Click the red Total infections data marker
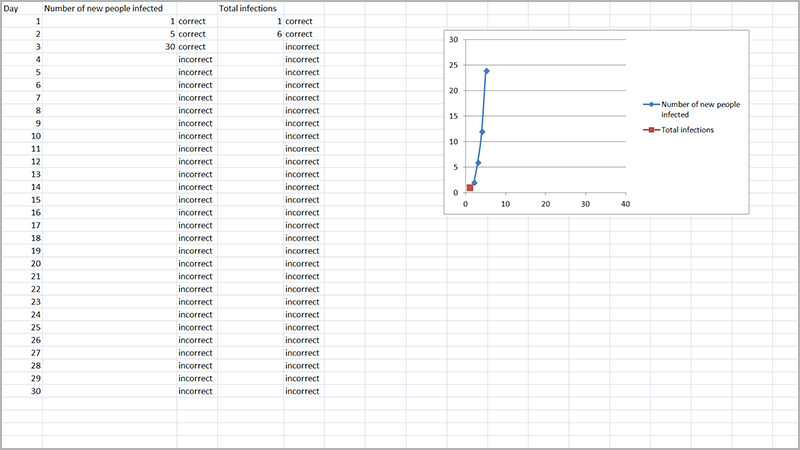This screenshot has width=800, height=450. point(470,188)
